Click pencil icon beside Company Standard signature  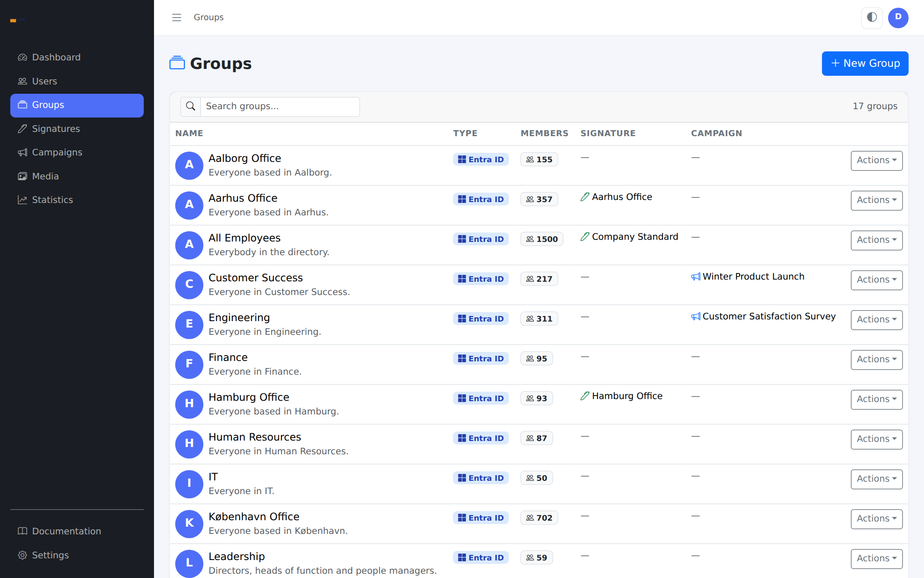click(585, 237)
